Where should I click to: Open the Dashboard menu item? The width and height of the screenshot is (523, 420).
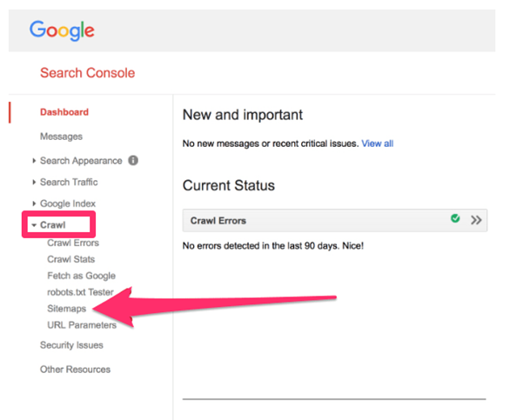[x=64, y=112]
